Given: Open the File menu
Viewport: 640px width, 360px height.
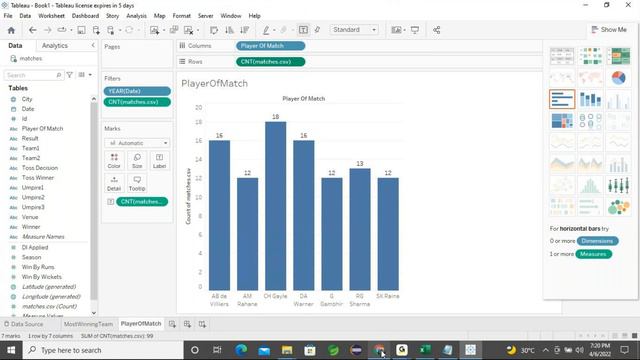Looking at the screenshot, I should click(8, 16).
